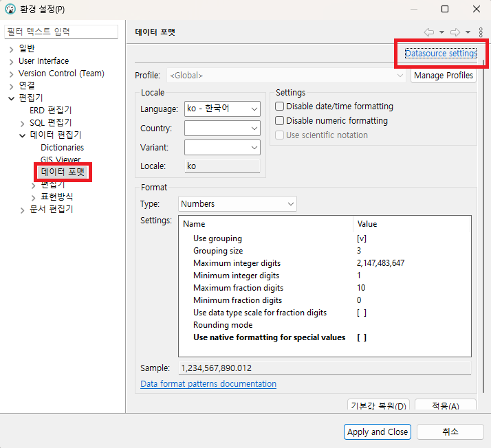
Task: Enable Disable date/time formatting checkbox
Action: 280,107
